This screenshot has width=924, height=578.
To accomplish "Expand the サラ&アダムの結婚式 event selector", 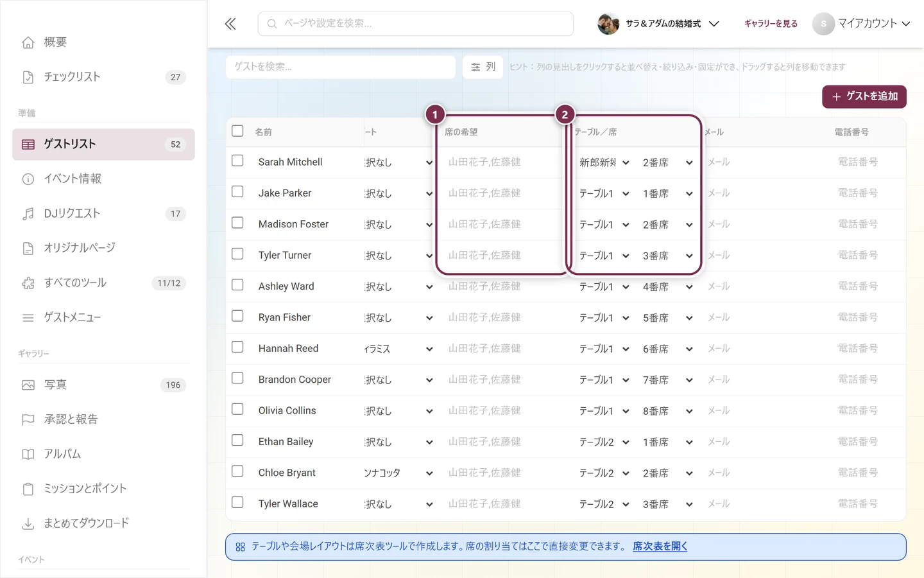I will point(659,24).
